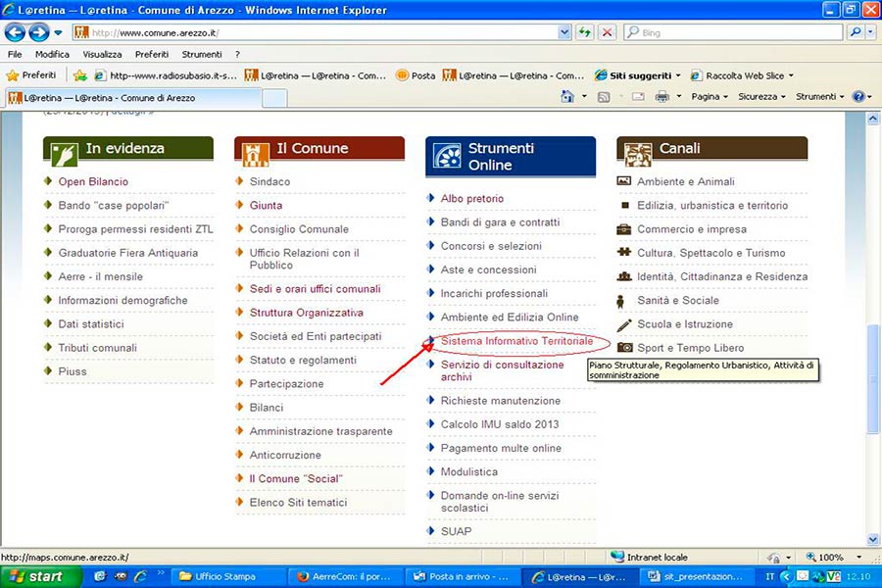Click the Read mail icon
Image resolution: width=882 pixels, height=588 pixels.
click(x=638, y=97)
